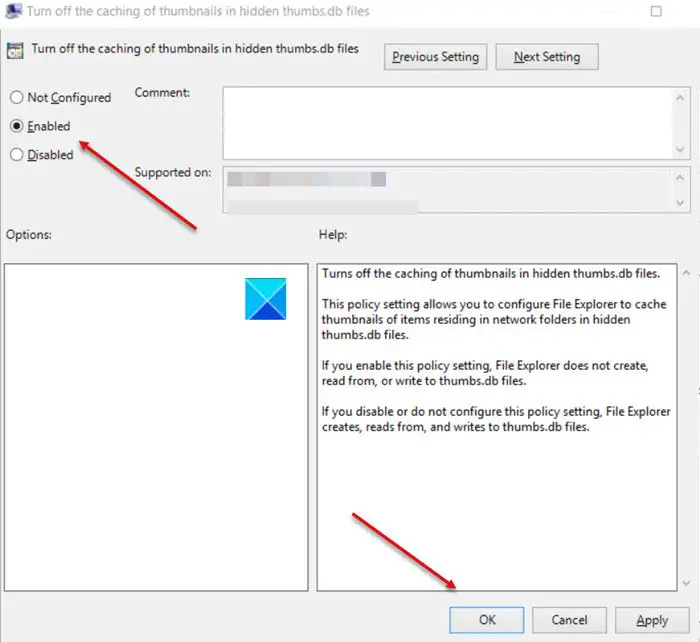Click the policy heading text beside icon
Viewport: 700px width, 642px height.
click(x=195, y=48)
